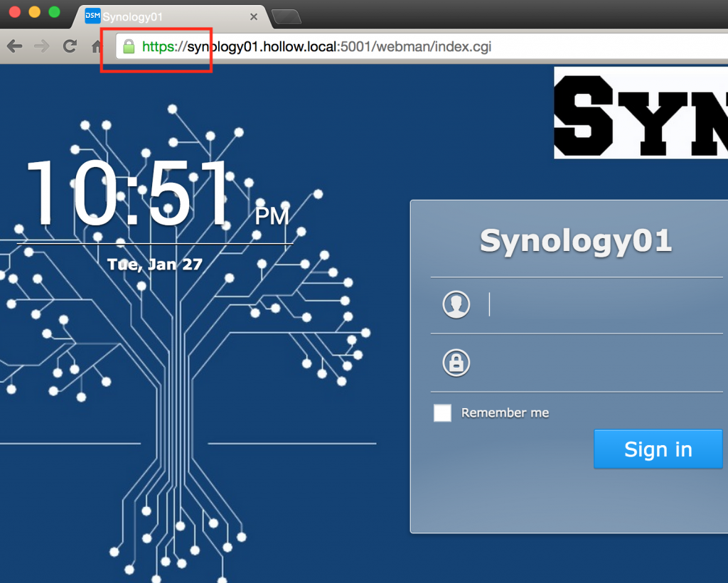
Task: Click the browser home icon
Action: coord(95,46)
